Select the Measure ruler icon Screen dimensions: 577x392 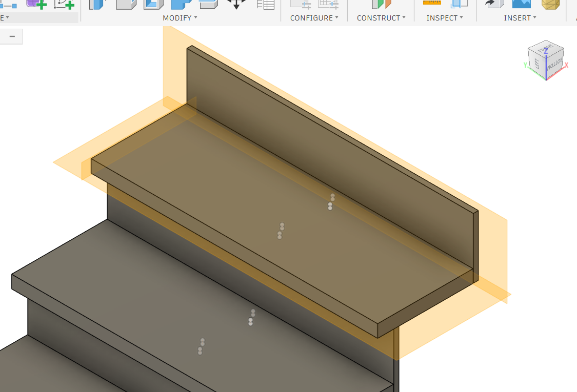432,3
